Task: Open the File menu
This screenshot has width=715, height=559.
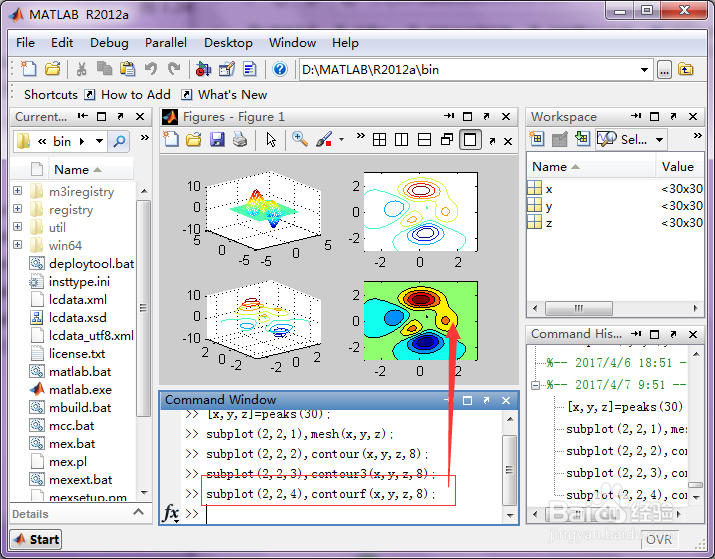Action: (25, 43)
